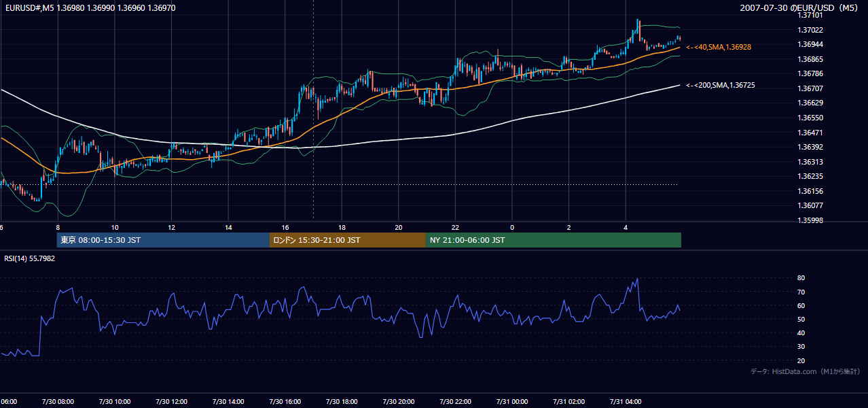Click the 7/30 12:00 time label
Viewport: 868px width, 408px height.
click(x=171, y=401)
